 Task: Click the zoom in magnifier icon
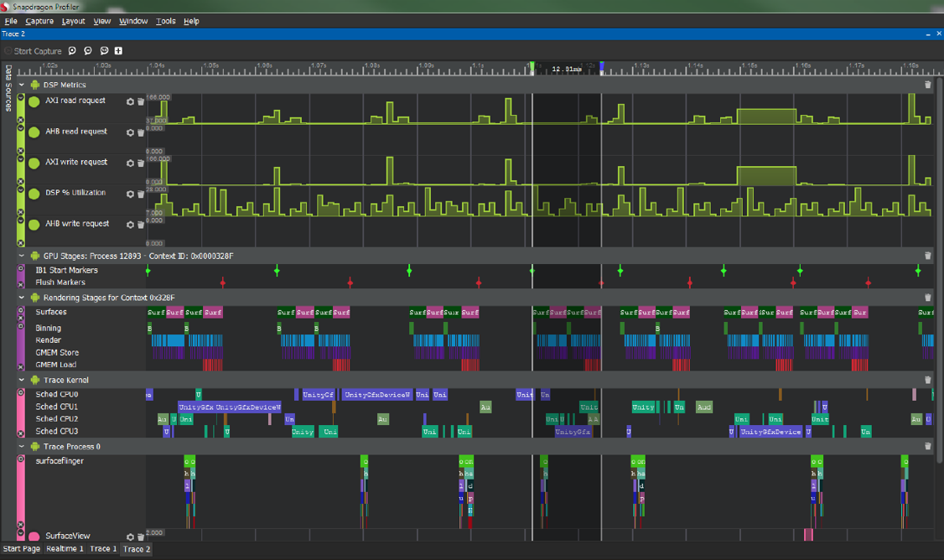coord(72,50)
